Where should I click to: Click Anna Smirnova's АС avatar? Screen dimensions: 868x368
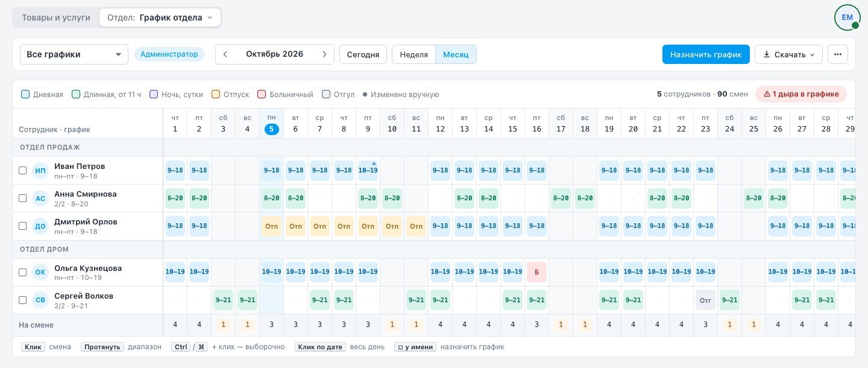pyautogui.click(x=40, y=198)
